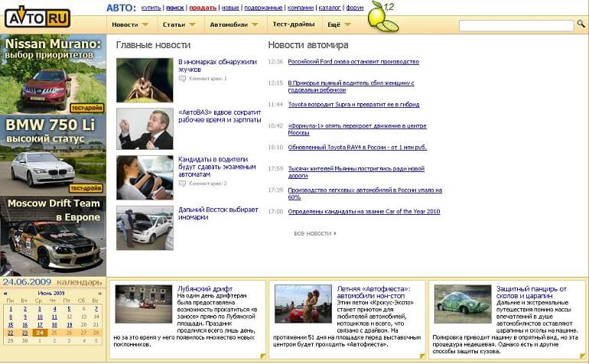The image size is (589, 364).
Task: Go to next month in calendar
Action: (100, 294)
